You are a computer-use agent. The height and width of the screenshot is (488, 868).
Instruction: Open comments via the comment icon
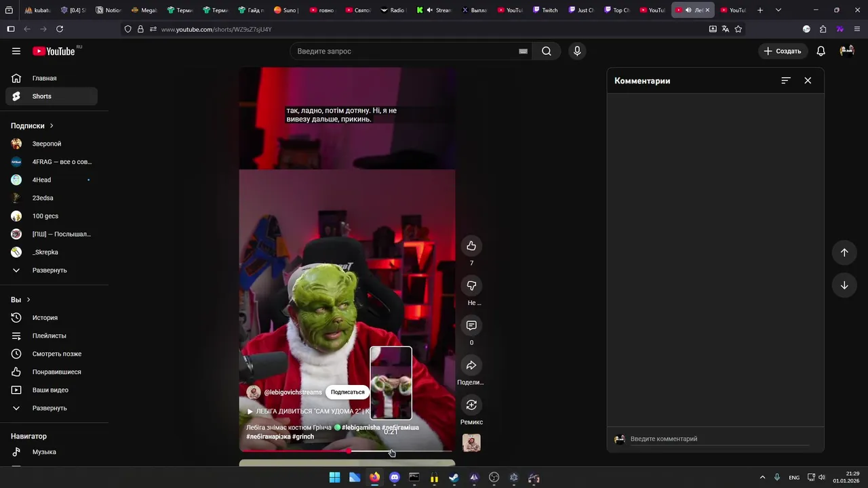(x=471, y=325)
